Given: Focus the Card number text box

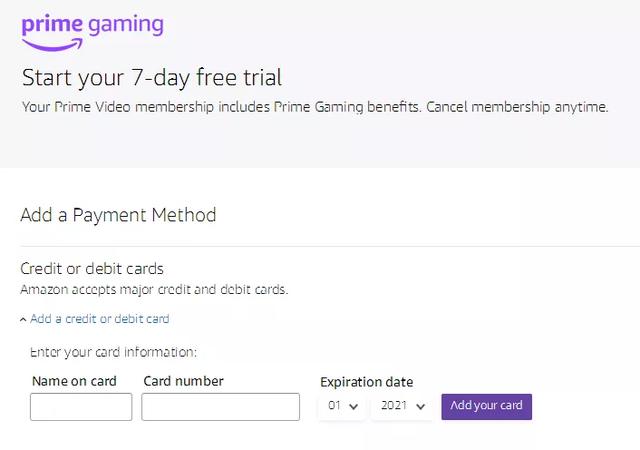Looking at the screenshot, I should [x=220, y=407].
